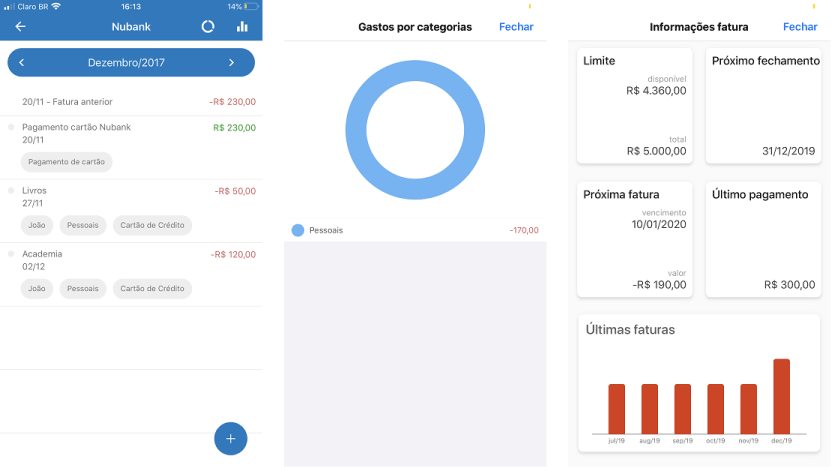
Task: Toggle status dot beside Pagamento cartão Nubank
Action: click(x=12, y=127)
